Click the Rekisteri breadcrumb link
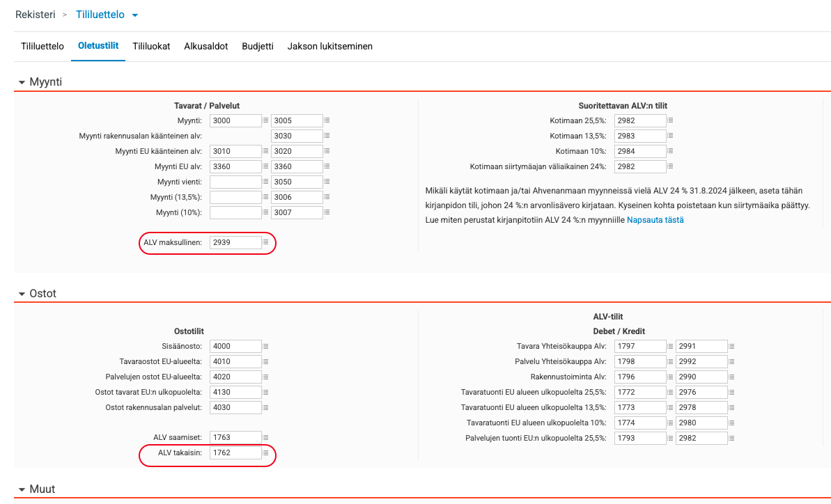 point(35,15)
